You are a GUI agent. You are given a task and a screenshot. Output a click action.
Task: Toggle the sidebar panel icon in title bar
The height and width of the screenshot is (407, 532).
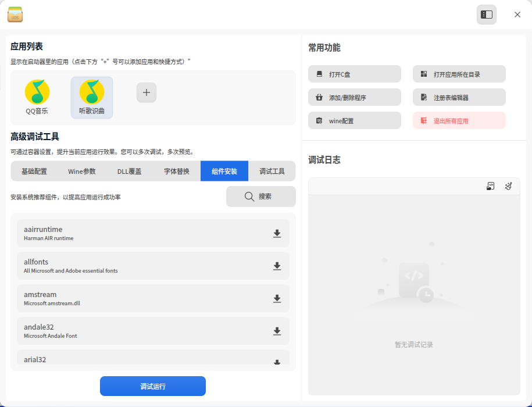pyautogui.click(x=487, y=15)
